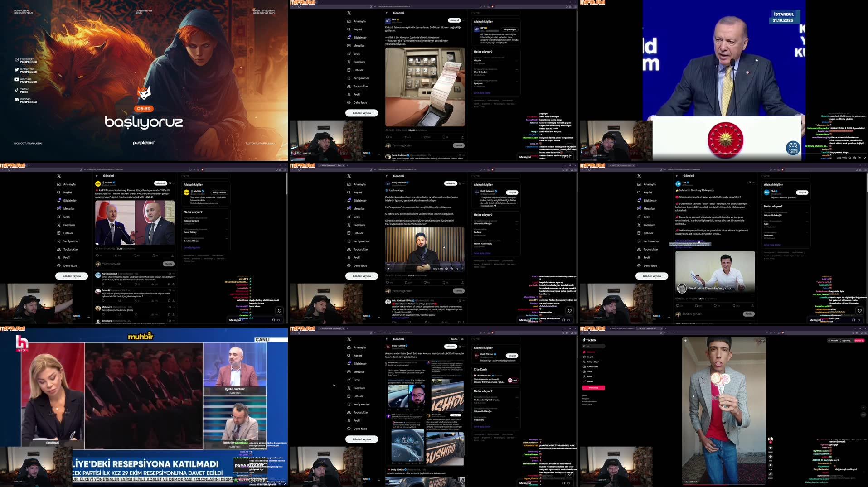Screen dimensions: 868x487
Task: Expand Daha fazla in the X sidebar
Action: tap(358, 102)
